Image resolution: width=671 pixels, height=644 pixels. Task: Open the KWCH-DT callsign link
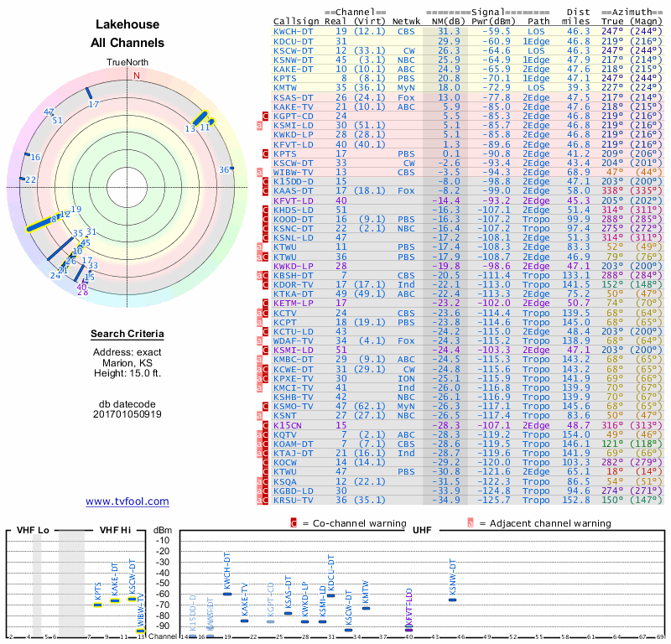pos(294,31)
